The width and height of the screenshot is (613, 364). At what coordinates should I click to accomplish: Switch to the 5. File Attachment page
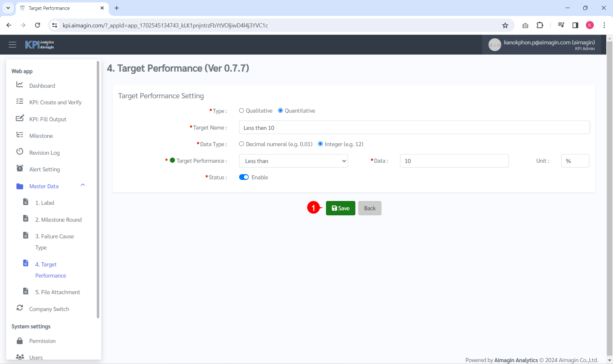pyautogui.click(x=58, y=292)
